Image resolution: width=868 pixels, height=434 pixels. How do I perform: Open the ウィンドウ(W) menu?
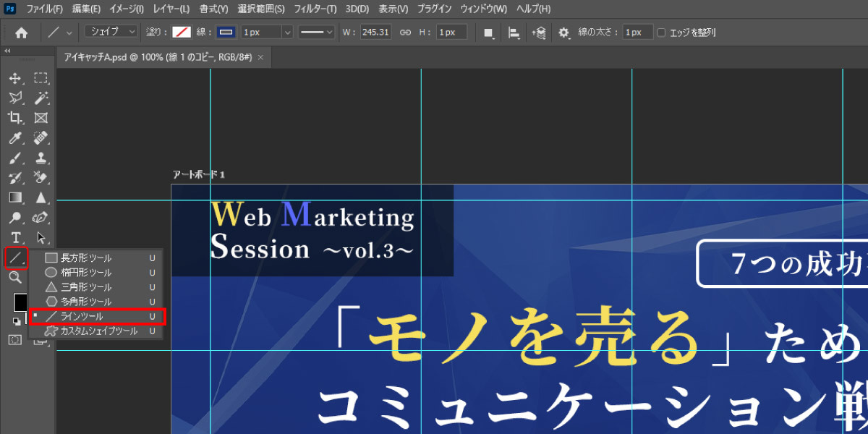coord(484,9)
